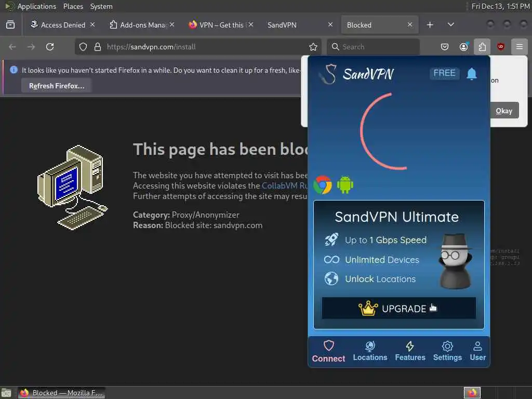Open the Firefox hamburger menu
532x399 pixels.
click(520, 47)
